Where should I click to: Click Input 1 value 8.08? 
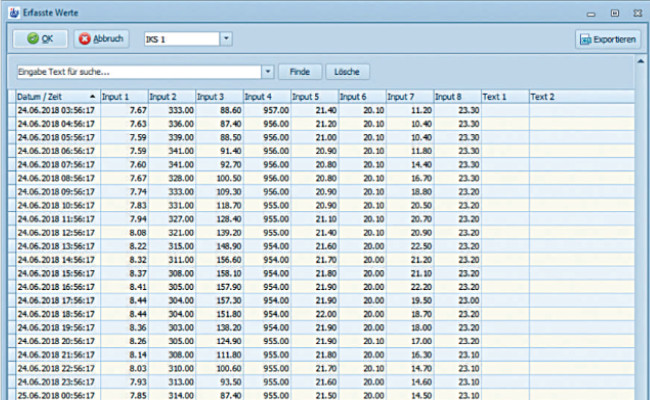(x=138, y=233)
